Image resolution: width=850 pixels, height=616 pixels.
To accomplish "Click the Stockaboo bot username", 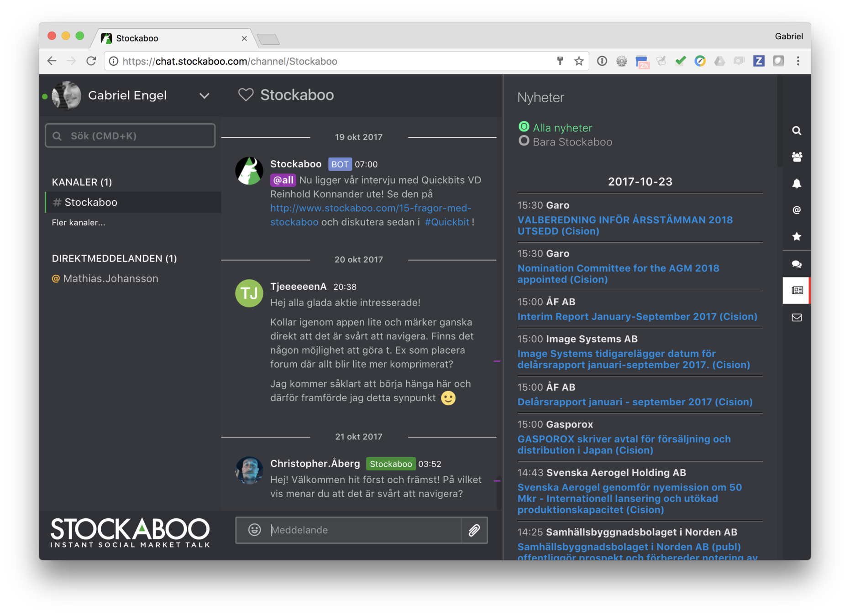I will [296, 164].
